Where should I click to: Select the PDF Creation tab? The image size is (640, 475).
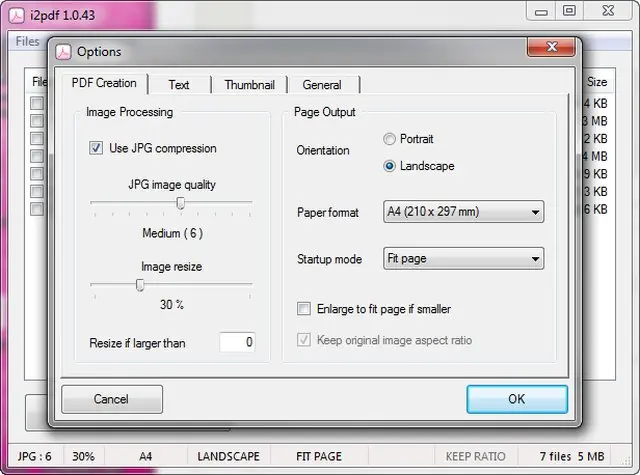(104, 83)
